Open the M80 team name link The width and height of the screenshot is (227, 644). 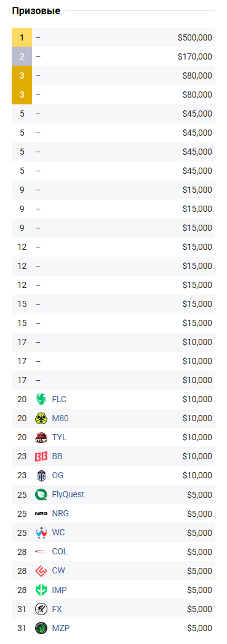[x=60, y=419]
